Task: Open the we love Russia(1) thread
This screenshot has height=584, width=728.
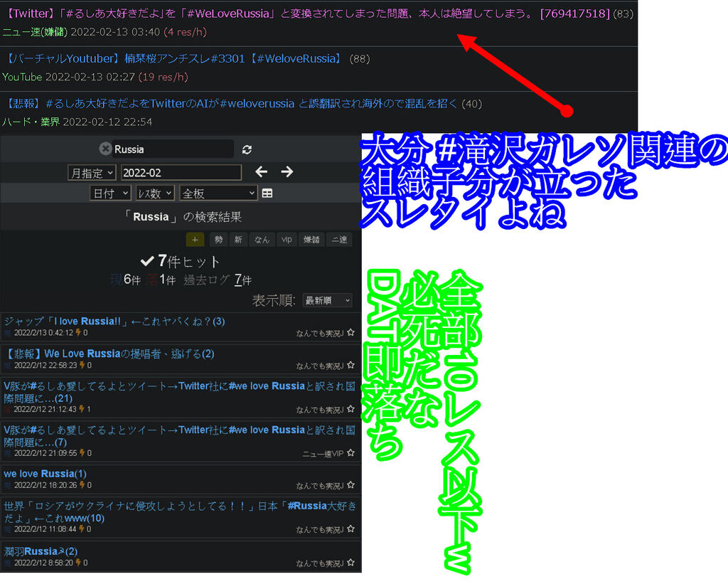Action: coord(45,474)
